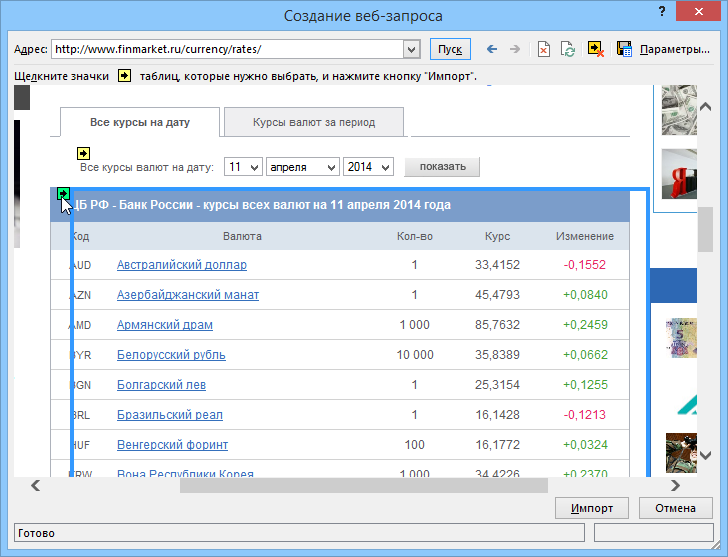Click quantity value 10 000
Screen dimensions: 728x557
pos(415,355)
